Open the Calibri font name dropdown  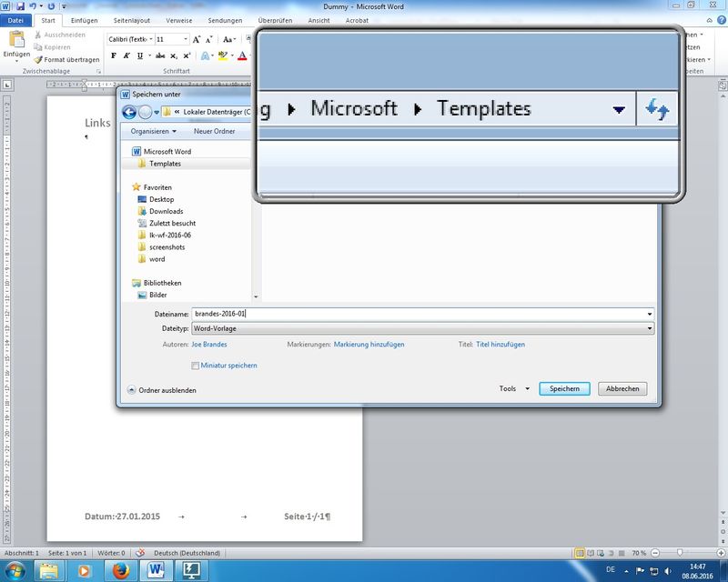coord(151,39)
